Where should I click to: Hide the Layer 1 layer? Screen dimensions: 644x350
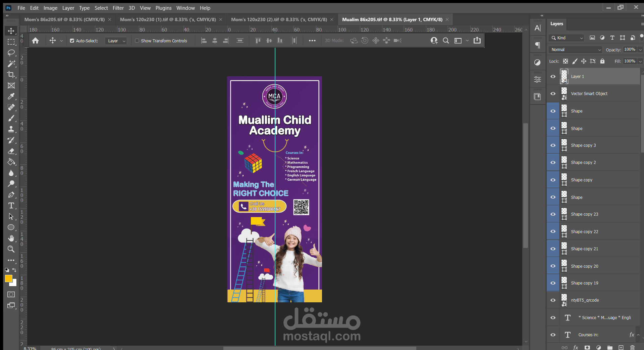[553, 77]
